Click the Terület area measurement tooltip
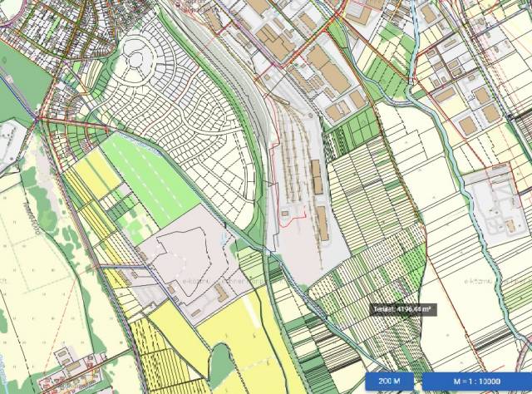532x394 pixels. tap(404, 309)
